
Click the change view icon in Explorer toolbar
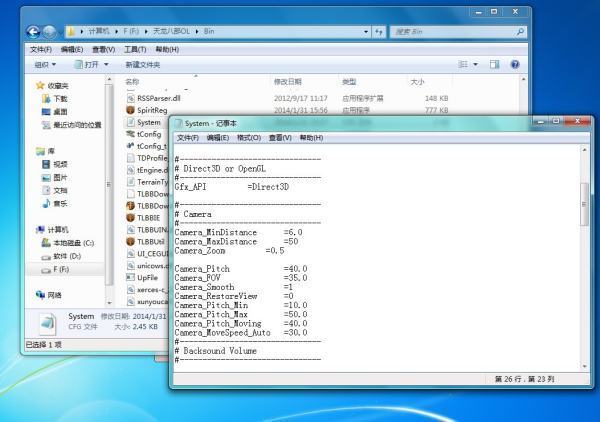point(463,64)
